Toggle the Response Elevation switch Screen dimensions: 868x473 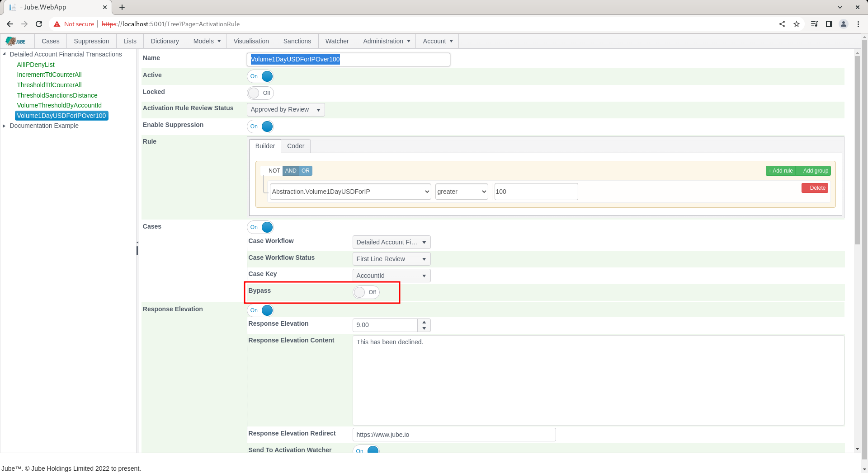(x=260, y=310)
